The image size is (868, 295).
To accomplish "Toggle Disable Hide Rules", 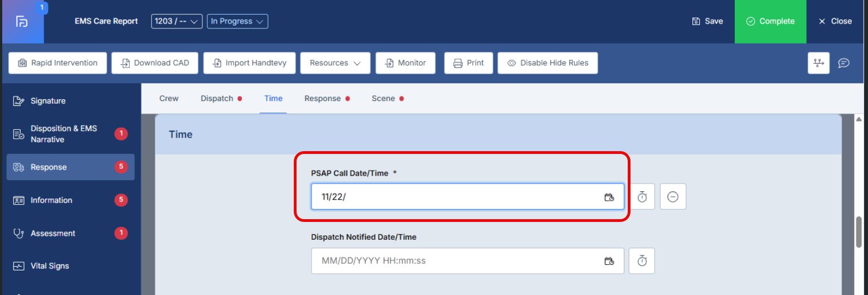I will tap(547, 63).
